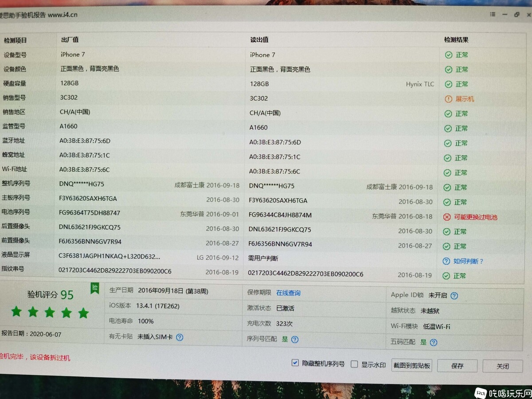Click the 销售型号 row label
The width and height of the screenshot is (532, 399).
click(15, 98)
